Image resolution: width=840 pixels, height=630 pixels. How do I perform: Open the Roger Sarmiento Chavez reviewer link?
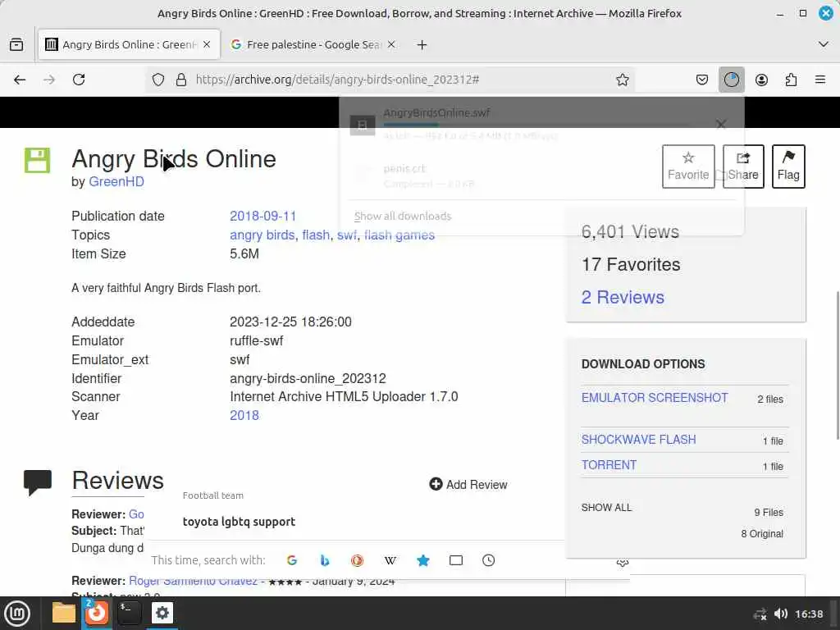[x=193, y=582]
